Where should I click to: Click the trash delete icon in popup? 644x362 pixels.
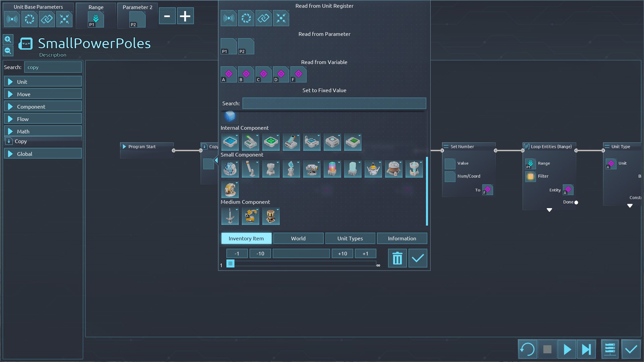pos(397,258)
